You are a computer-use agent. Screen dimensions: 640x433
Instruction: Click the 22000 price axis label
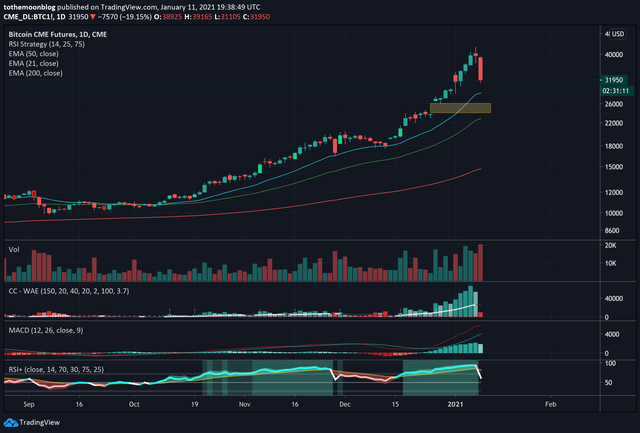click(x=614, y=123)
